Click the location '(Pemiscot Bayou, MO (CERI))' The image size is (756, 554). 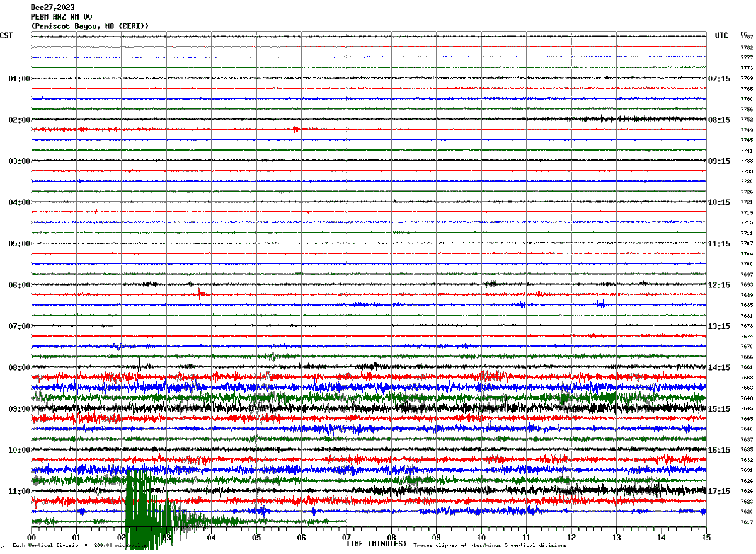(x=90, y=26)
